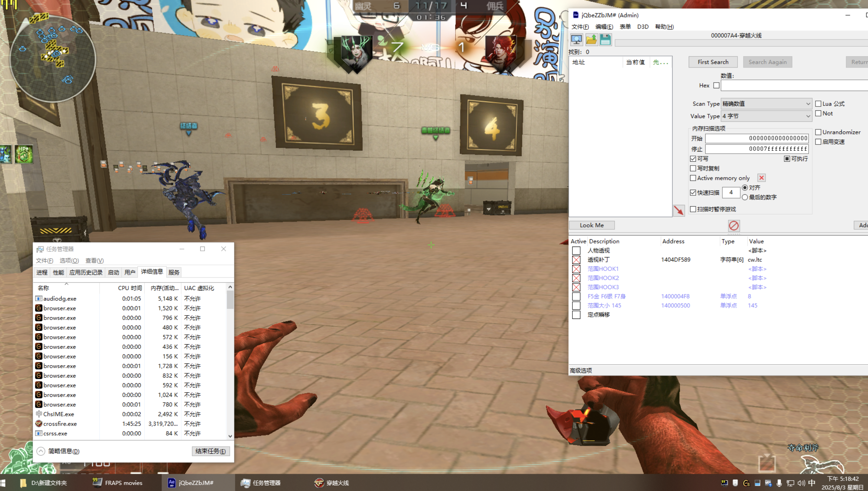Click the open process computer icon
Viewport: 868px width, 491px height.
(576, 40)
